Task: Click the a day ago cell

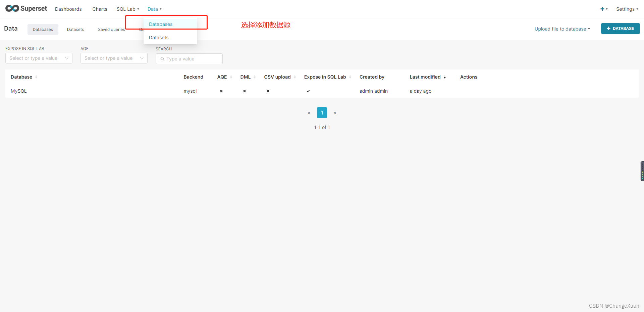Action: tap(421, 91)
